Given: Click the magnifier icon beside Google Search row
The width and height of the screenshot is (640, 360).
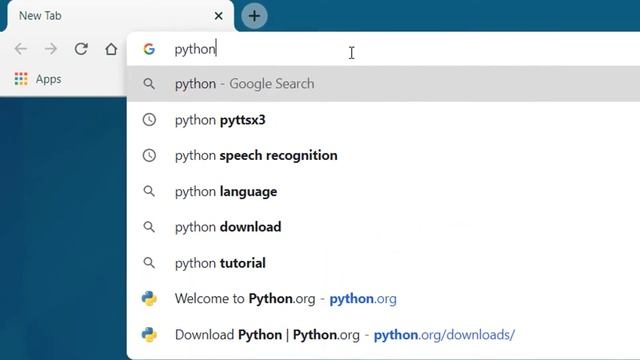Looking at the screenshot, I should coord(149,84).
